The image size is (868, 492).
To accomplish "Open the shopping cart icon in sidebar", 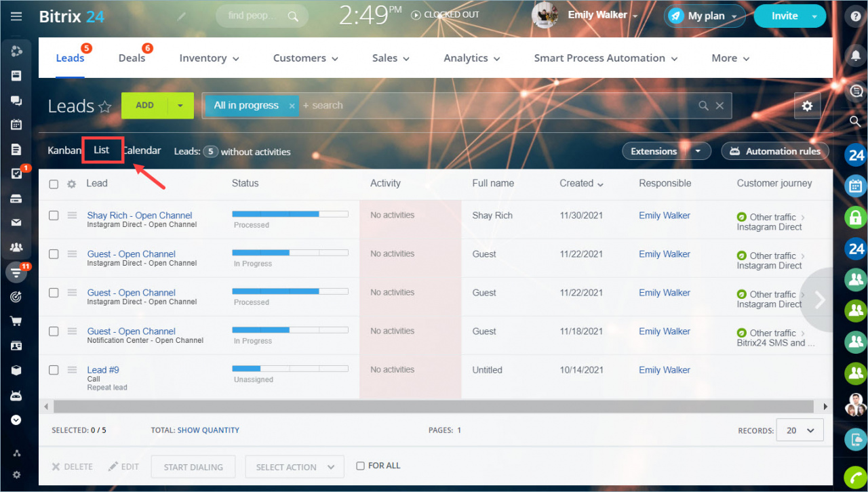I will click(x=16, y=321).
